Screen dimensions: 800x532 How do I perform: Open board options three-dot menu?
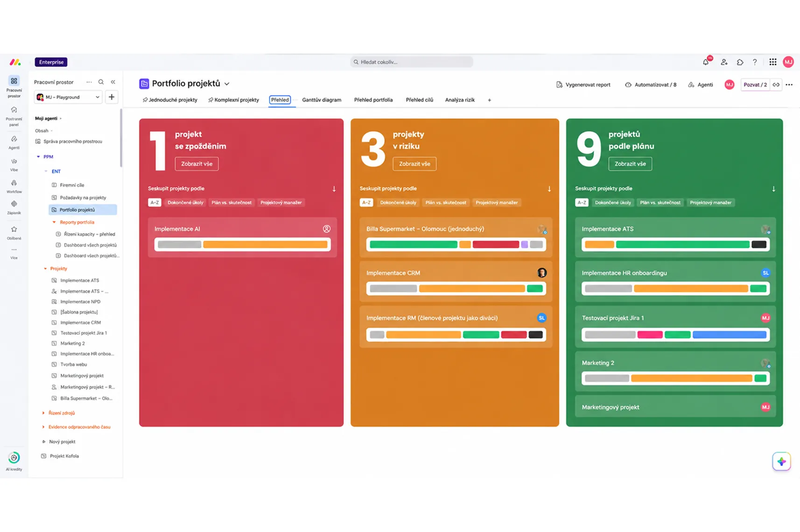[x=789, y=85]
